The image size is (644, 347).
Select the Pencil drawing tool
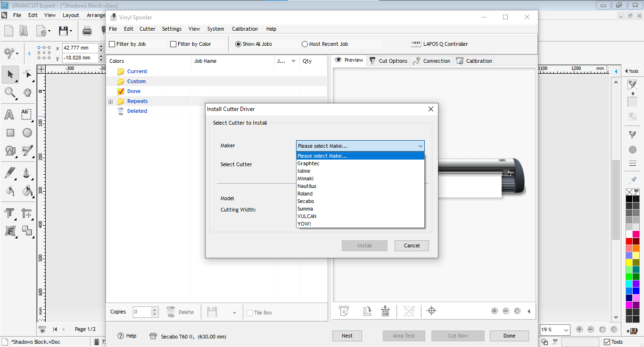click(x=9, y=173)
